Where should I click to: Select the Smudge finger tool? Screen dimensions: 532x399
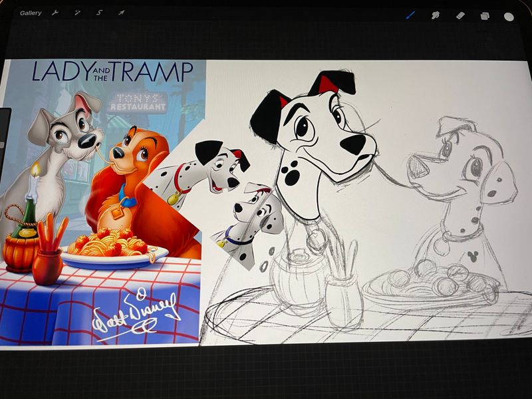[436, 15]
